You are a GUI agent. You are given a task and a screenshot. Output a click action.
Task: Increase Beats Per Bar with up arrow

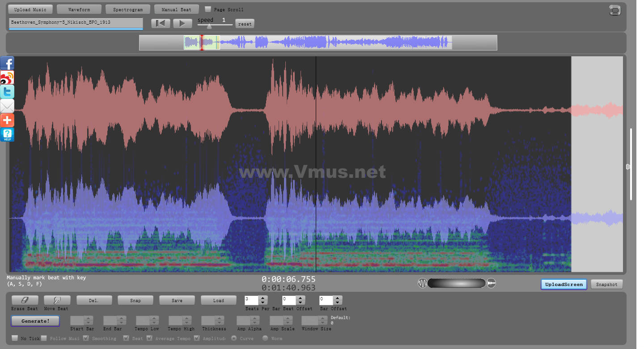[263, 298]
